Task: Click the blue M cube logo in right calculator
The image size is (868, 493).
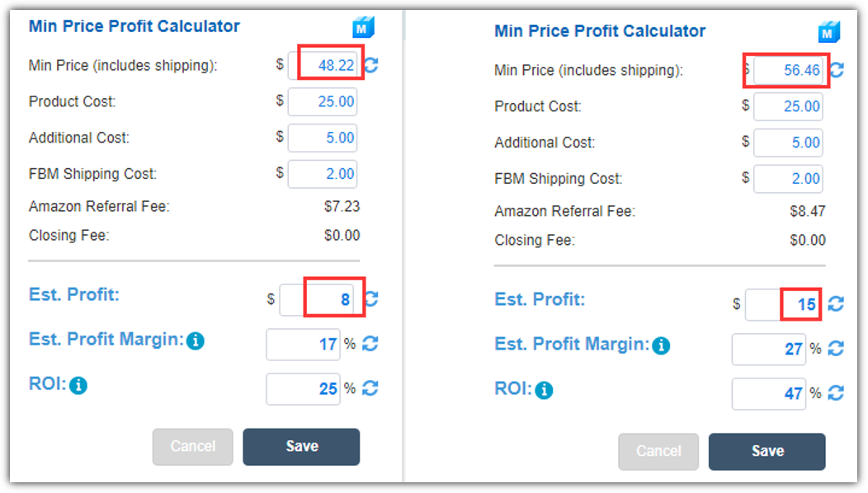Action: coord(828,33)
